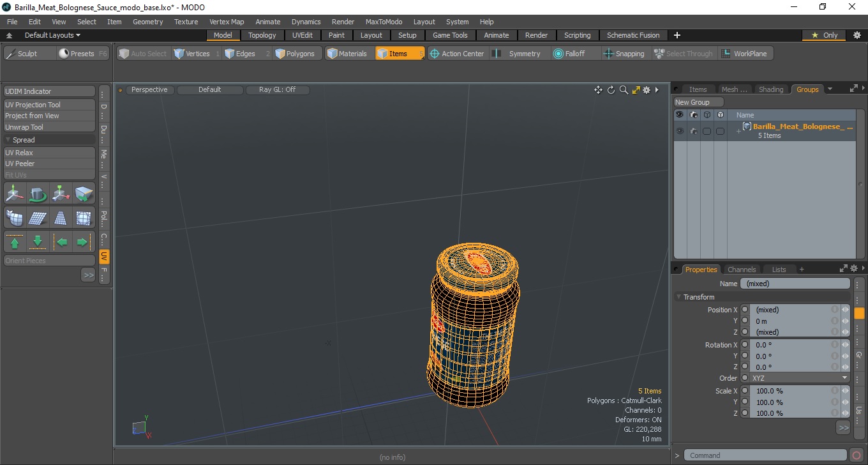868x465 pixels.
Task: Open the Texture menu
Action: 186,22
